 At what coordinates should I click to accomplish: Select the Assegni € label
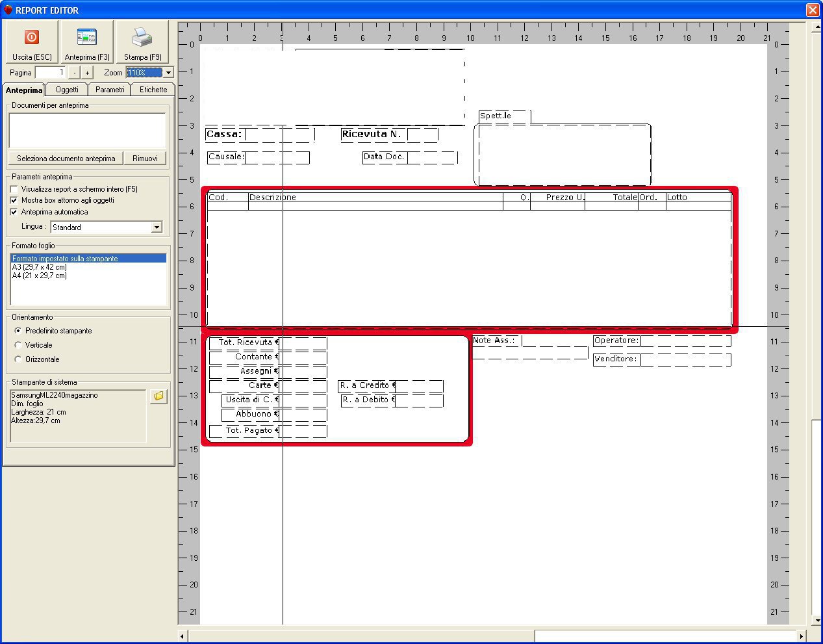(x=244, y=372)
